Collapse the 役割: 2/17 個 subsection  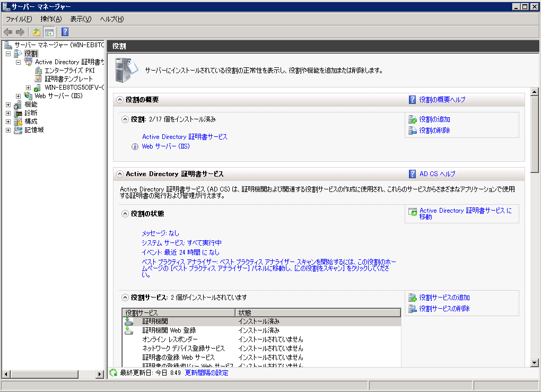click(x=125, y=119)
